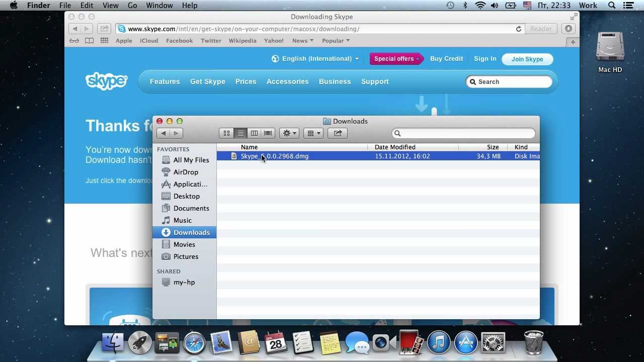The width and height of the screenshot is (644, 362).
Task: Click the Safari Reader button
Action: pos(541,29)
